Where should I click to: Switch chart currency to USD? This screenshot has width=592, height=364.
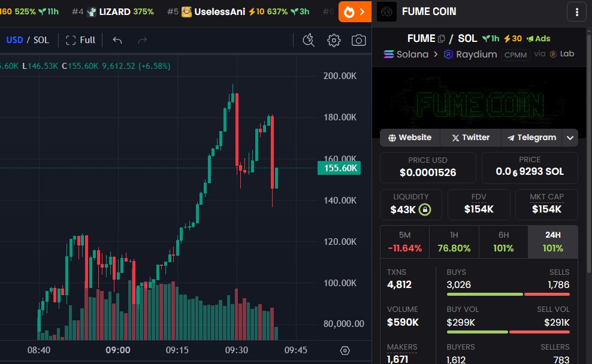pos(14,40)
